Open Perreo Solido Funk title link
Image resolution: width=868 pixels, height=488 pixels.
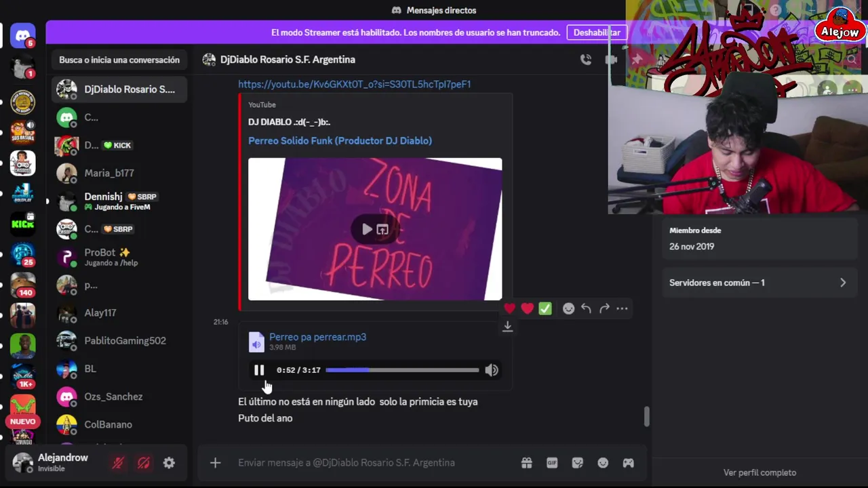[340, 141]
